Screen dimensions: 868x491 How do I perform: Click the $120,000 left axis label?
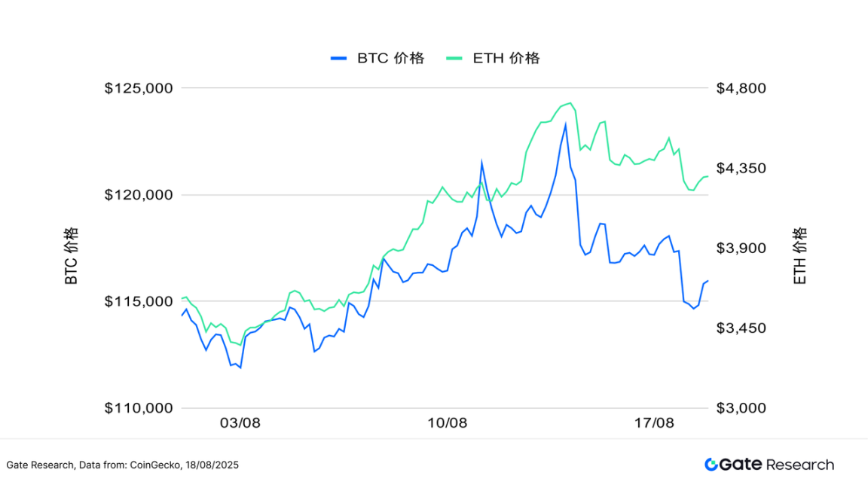[139, 195]
